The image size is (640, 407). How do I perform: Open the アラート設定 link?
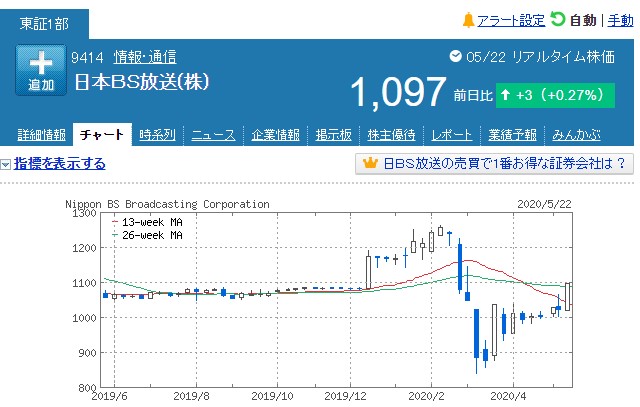511,20
